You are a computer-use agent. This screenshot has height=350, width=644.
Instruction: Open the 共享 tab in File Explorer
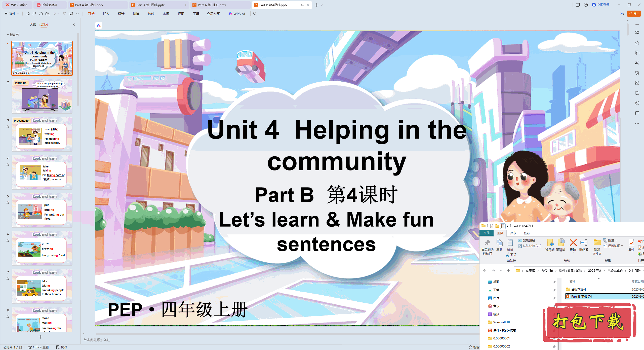513,233
